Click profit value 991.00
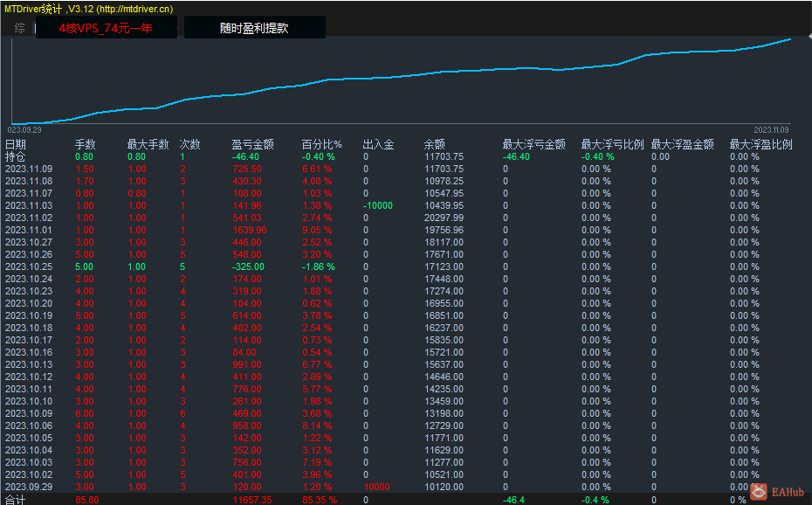812x505 pixels. [247, 364]
